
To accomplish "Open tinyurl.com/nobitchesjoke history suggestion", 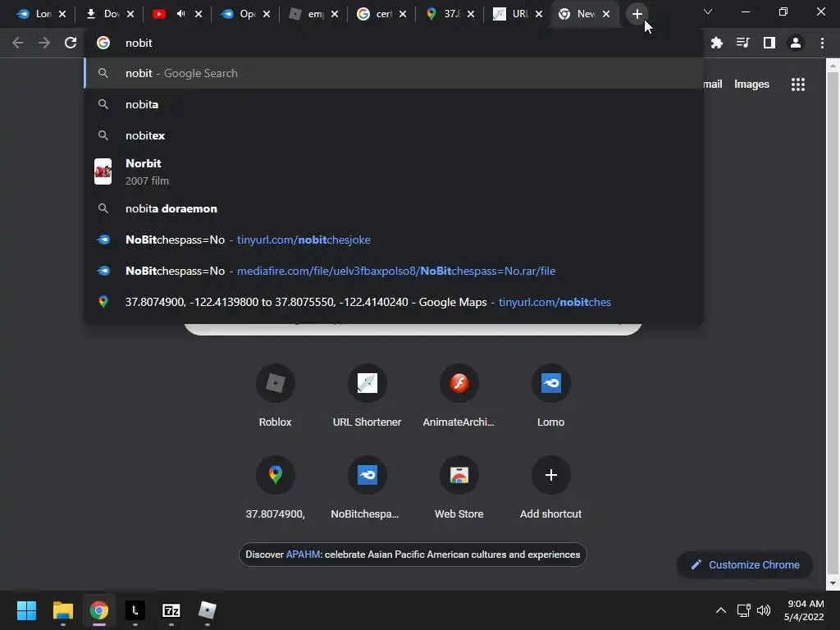I will pyautogui.click(x=394, y=240).
